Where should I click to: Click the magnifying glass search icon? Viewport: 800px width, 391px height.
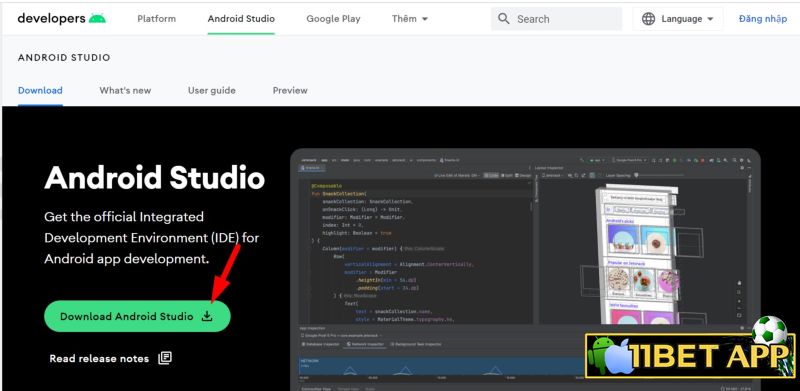pyautogui.click(x=504, y=19)
